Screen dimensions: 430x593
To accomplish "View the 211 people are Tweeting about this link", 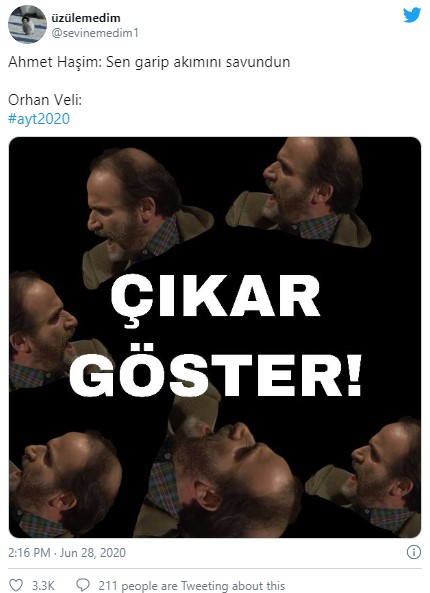I will tap(191, 585).
